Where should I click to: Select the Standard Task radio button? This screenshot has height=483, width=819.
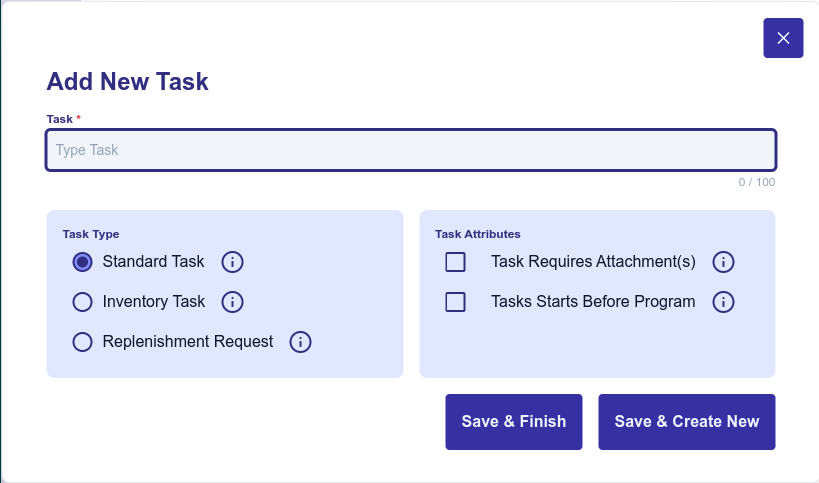[83, 262]
